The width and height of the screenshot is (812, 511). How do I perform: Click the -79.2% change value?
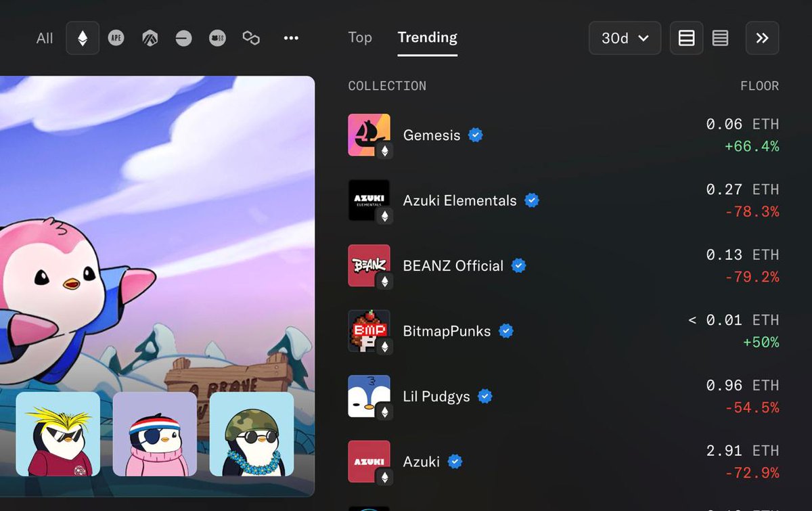pos(752,277)
